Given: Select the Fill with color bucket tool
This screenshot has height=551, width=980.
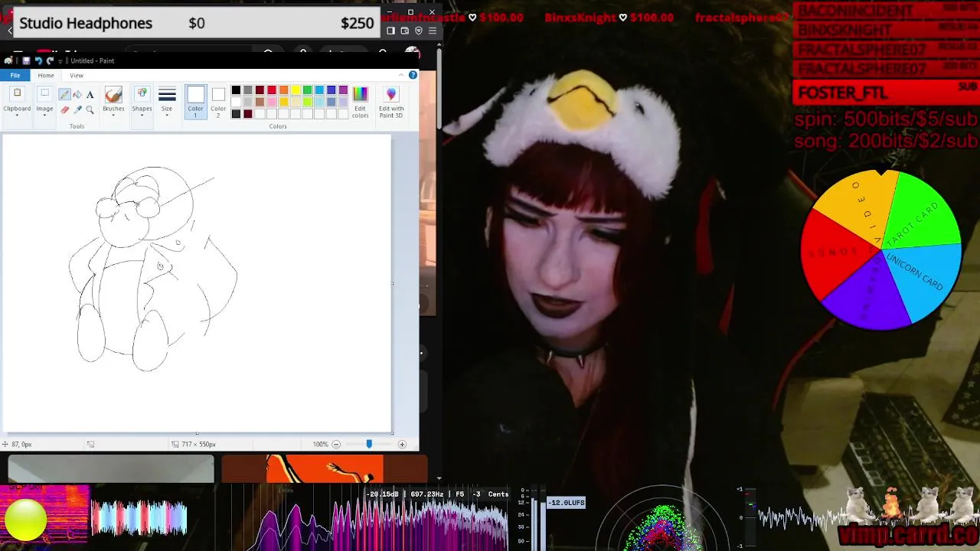Looking at the screenshot, I should [x=77, y=94].
